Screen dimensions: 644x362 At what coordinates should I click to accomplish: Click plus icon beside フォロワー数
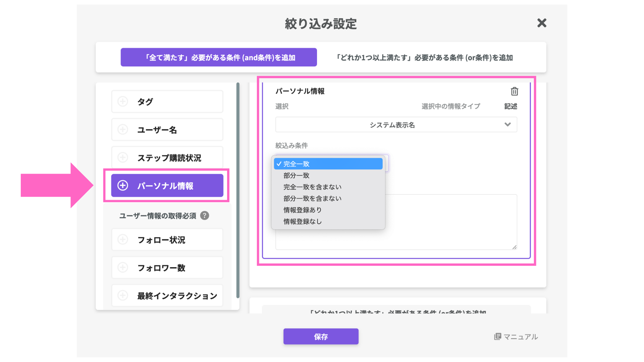(x=123, y=267)
